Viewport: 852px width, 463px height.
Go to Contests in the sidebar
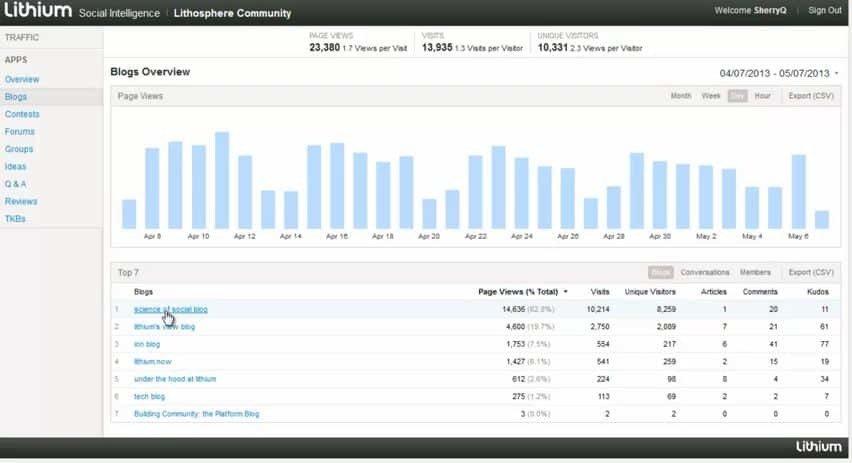click(x=22, y=114)
